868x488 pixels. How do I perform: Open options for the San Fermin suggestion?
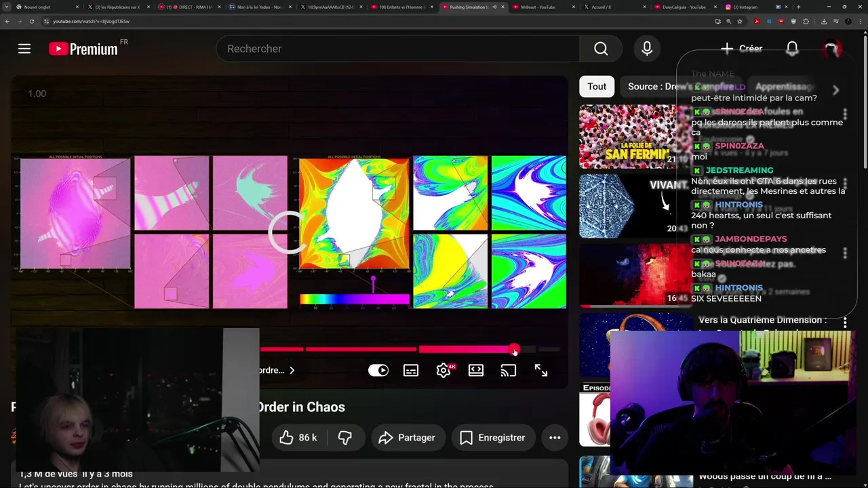[845, 114]
